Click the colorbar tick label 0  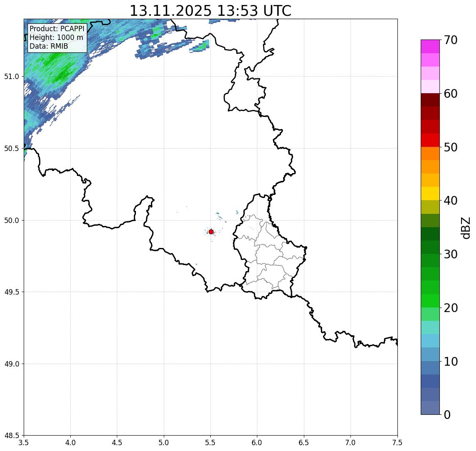pyautogui.click(x=447, y=414)
